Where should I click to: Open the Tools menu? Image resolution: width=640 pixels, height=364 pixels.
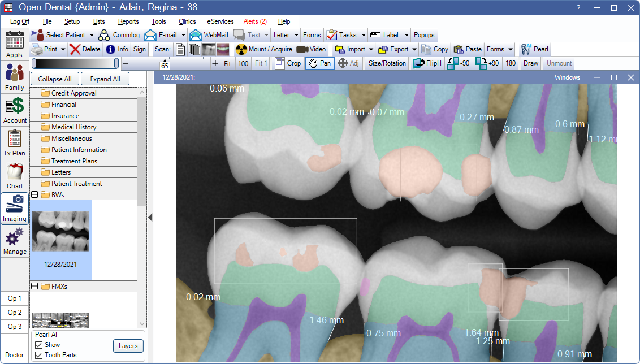point(158,21)
